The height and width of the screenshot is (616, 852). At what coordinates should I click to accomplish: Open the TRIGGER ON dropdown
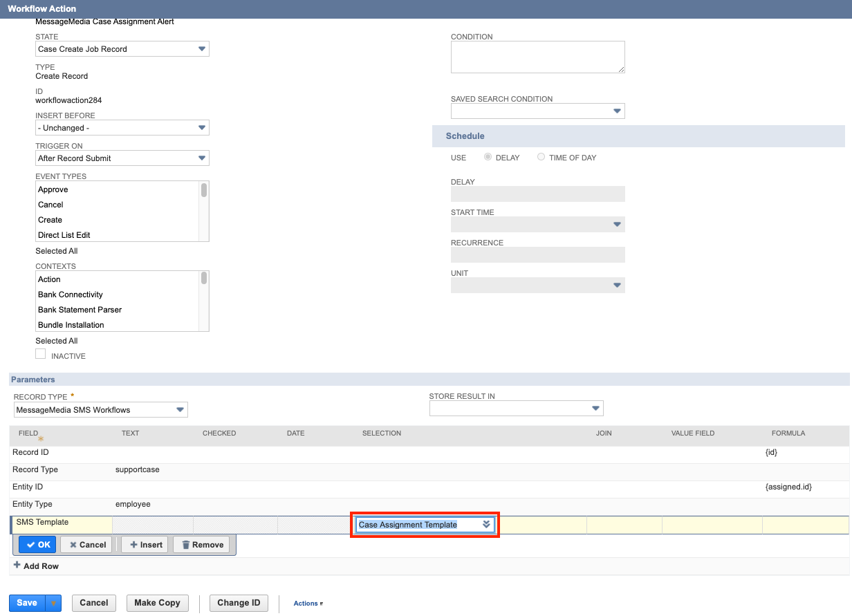pos(202,158)
